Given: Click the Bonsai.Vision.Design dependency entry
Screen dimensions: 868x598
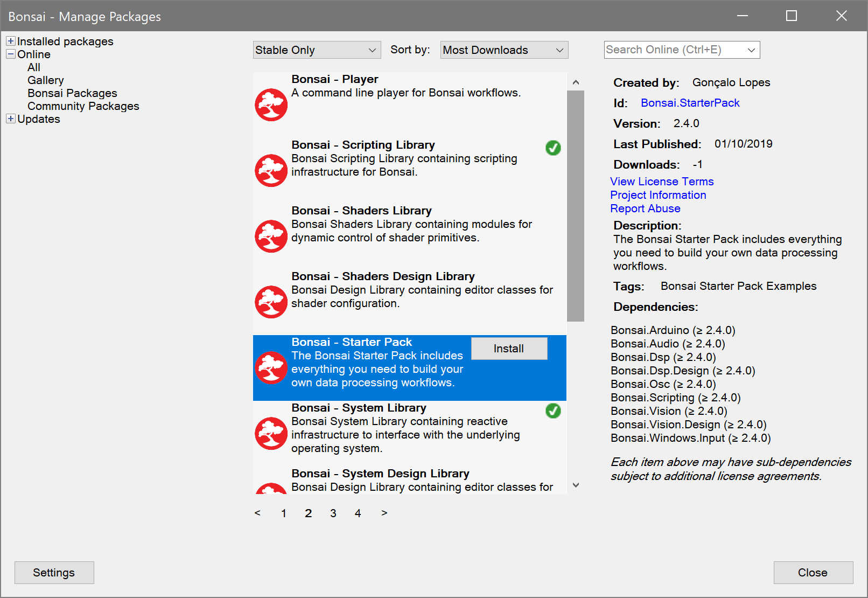Looking at the screenshot, I should coord(689,425).
